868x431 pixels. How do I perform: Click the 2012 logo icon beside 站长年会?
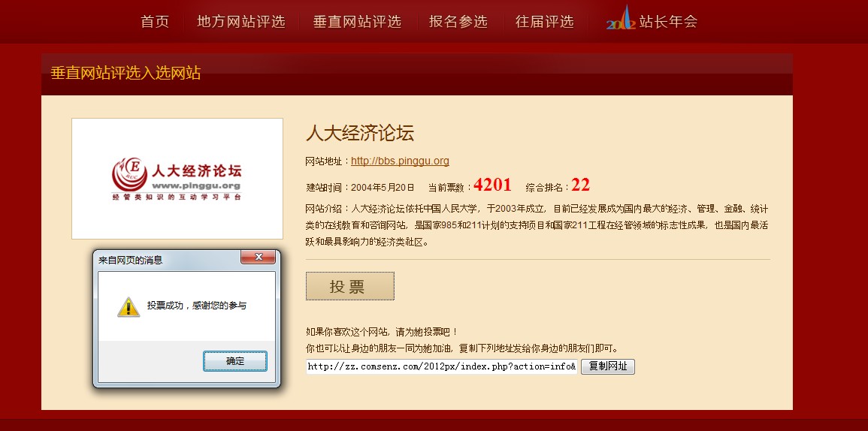621,18
